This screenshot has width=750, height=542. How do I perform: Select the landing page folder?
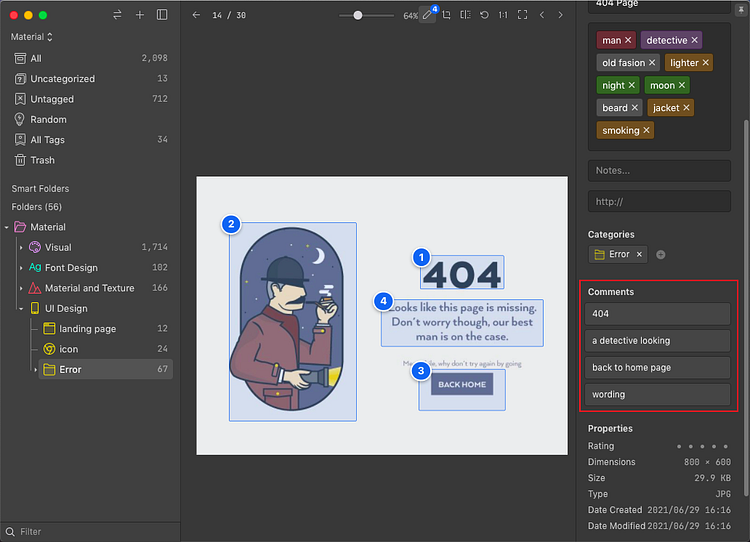pos(105,329)
